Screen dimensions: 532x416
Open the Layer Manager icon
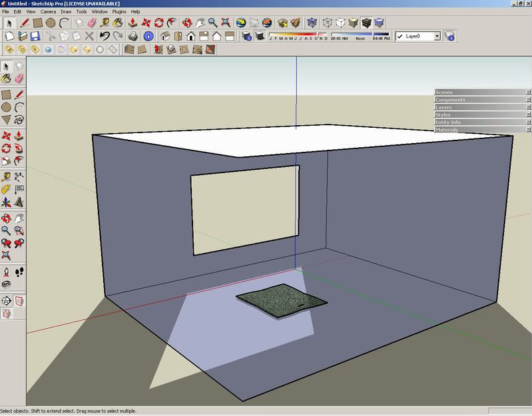point(449,36)
